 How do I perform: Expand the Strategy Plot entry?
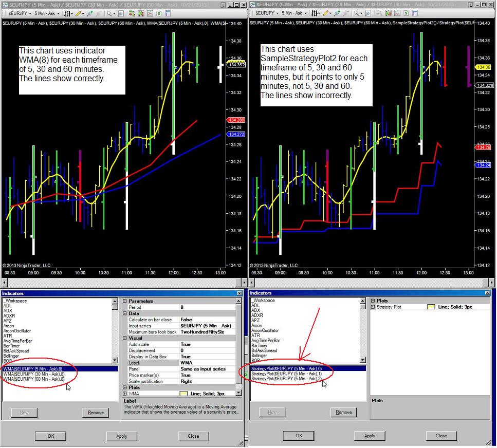click(373, 307)
